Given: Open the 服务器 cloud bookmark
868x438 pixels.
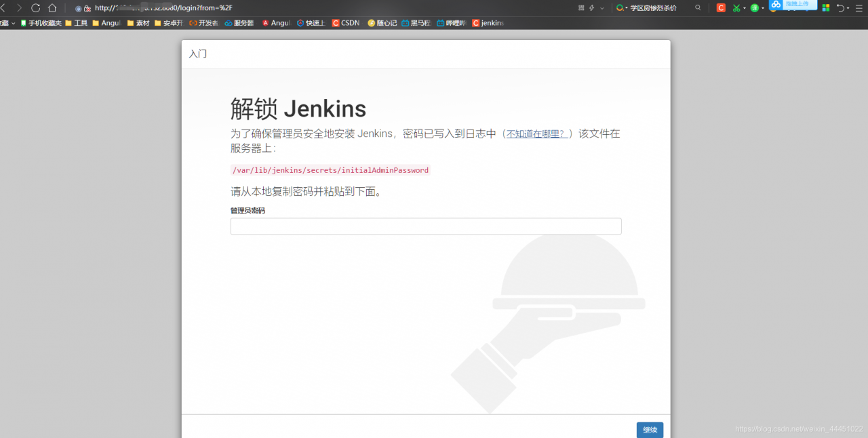Looking at the screenshot, I should pyautogui.click(x=239, y=23).
